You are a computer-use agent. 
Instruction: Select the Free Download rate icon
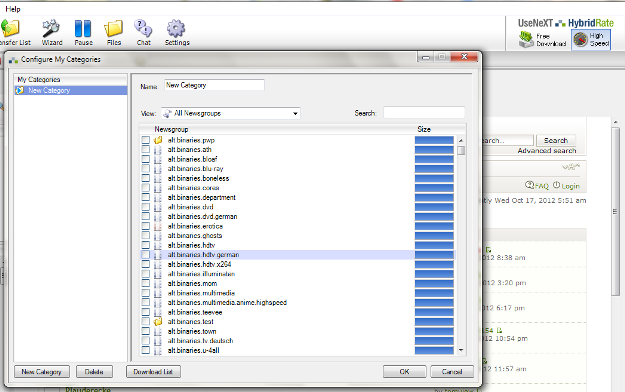pyautogui.click(x=527, y=39)
